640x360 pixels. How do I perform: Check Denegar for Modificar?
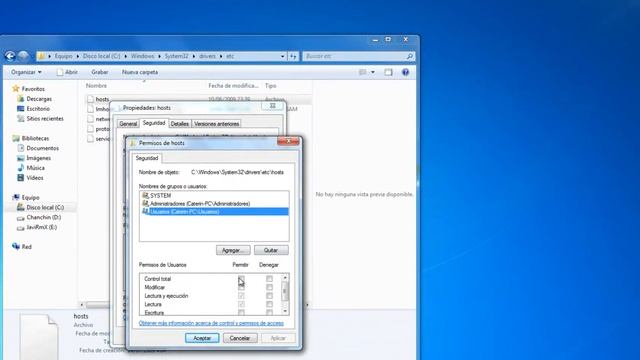tap(269, 287)
